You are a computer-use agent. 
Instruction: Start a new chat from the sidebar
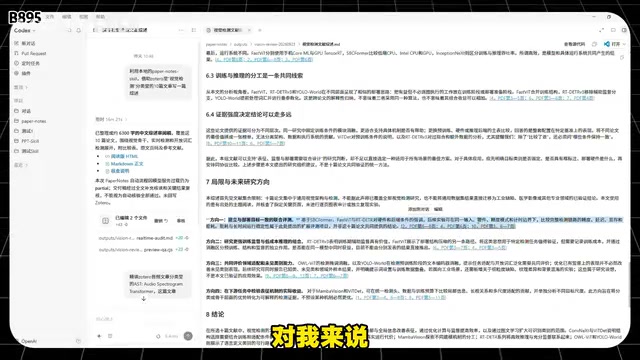pyautogui.click(x=25, y=43)
